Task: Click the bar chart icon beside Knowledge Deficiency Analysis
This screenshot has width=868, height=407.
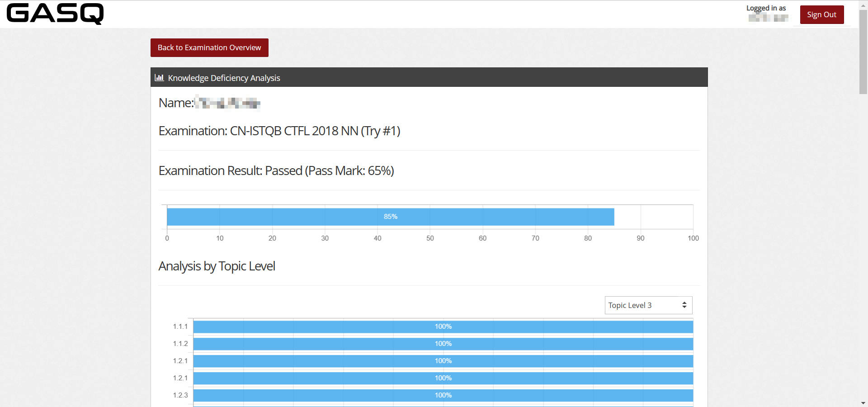Action: coord(159,78)
